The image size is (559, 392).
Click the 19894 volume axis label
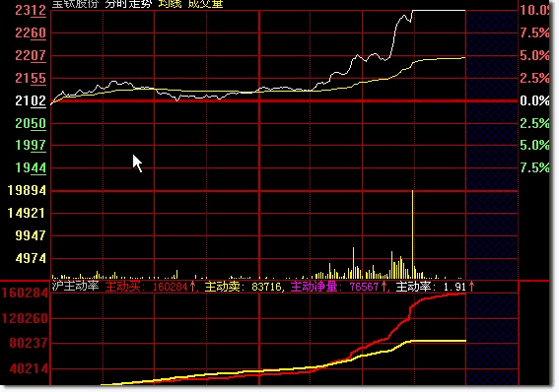[27, 190]
